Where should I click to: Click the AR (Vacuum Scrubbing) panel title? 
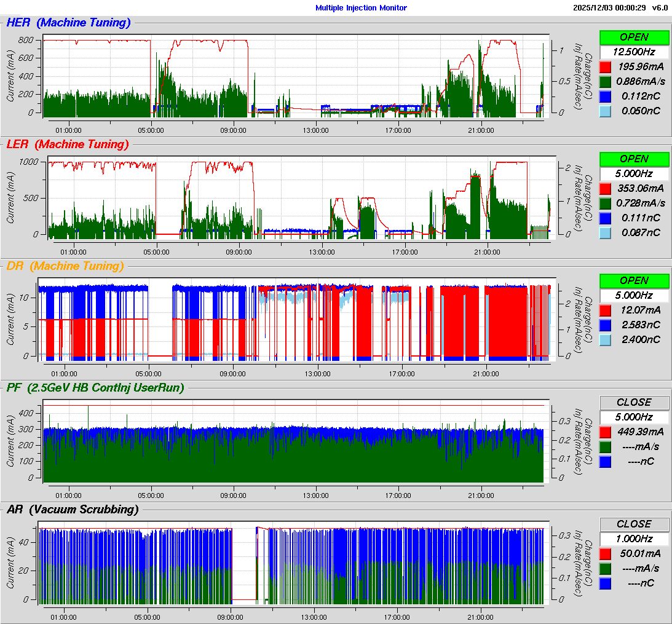(72, 509)
